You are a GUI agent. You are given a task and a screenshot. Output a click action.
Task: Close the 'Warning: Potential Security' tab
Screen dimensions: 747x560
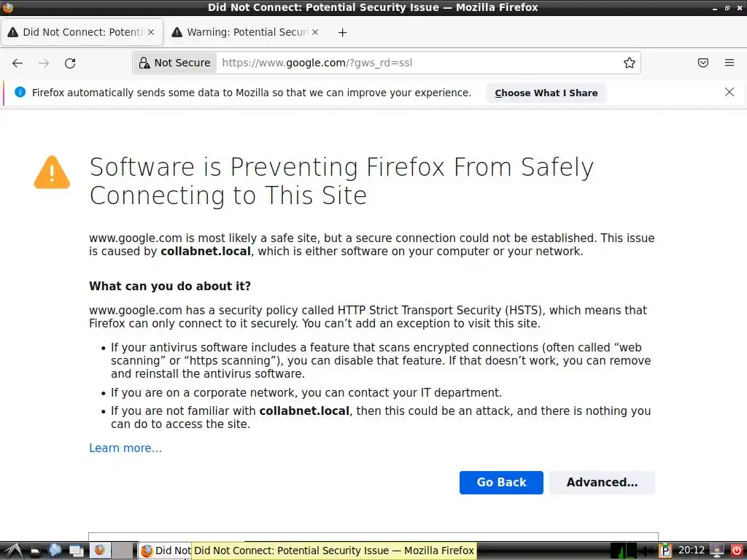[x=315, y=32]
